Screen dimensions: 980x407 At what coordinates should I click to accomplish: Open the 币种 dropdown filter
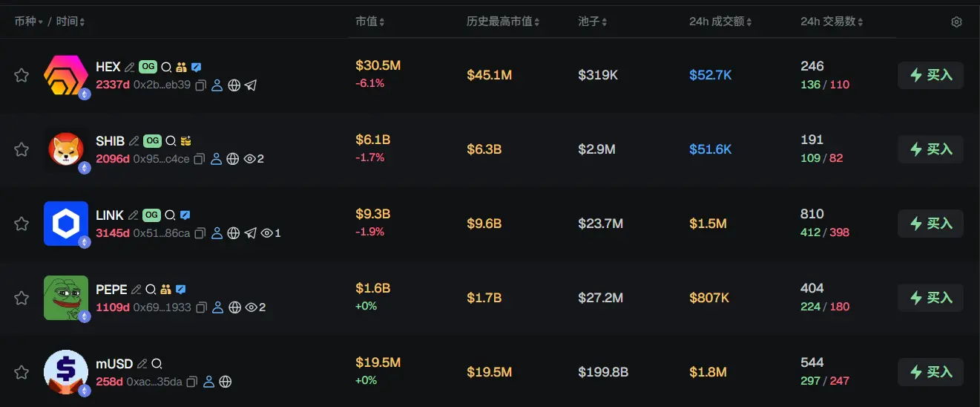click(29, 22)
